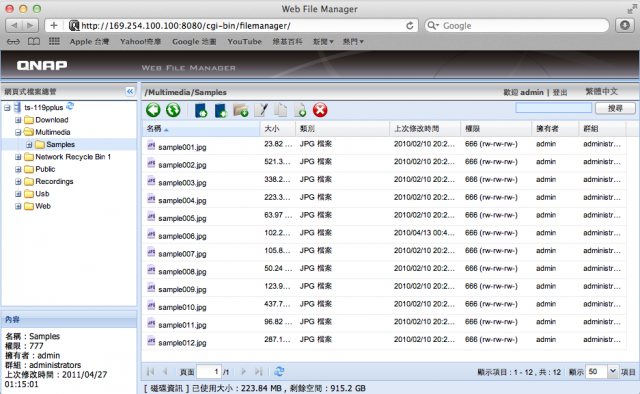640x394 pixels.
Task: Select the Recordings folder in tree
Action: pyautogui.click(x=54, y=181)
